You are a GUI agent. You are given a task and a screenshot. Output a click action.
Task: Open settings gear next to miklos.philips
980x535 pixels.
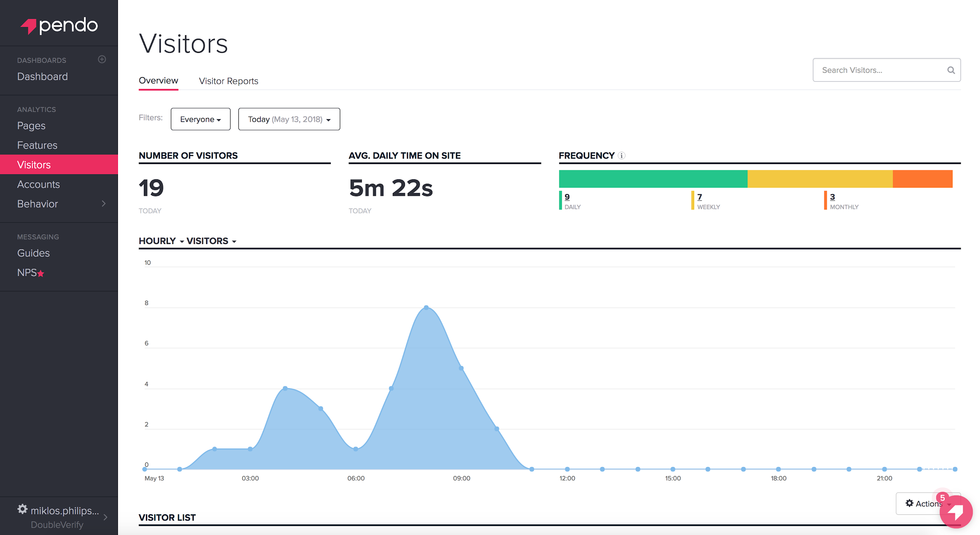(22, 509)
